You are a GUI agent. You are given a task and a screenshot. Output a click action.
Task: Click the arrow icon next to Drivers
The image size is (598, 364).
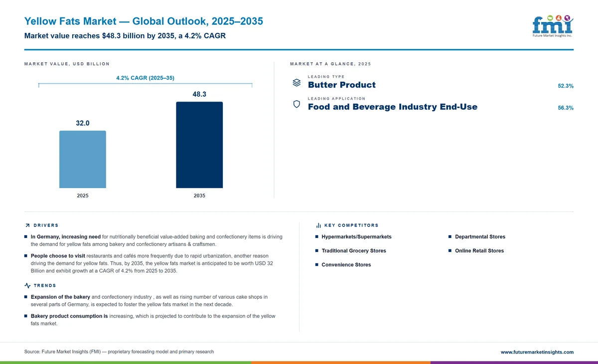click(27, 226)
